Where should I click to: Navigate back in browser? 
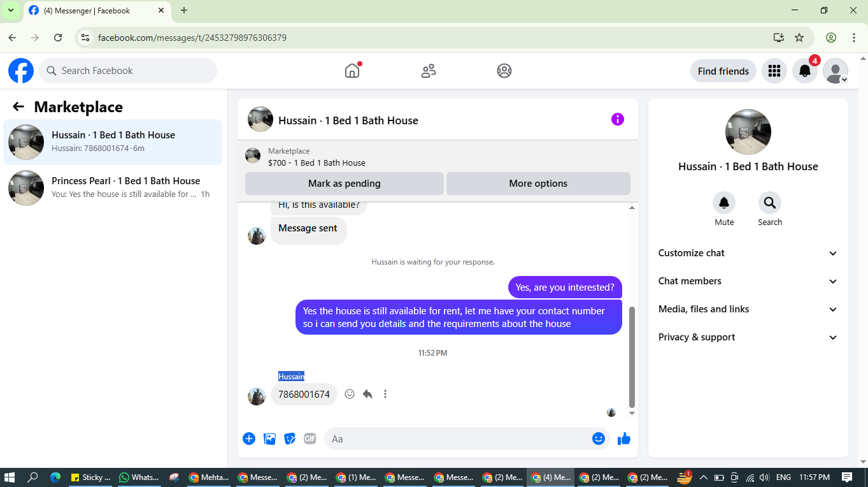pos(12,38)
